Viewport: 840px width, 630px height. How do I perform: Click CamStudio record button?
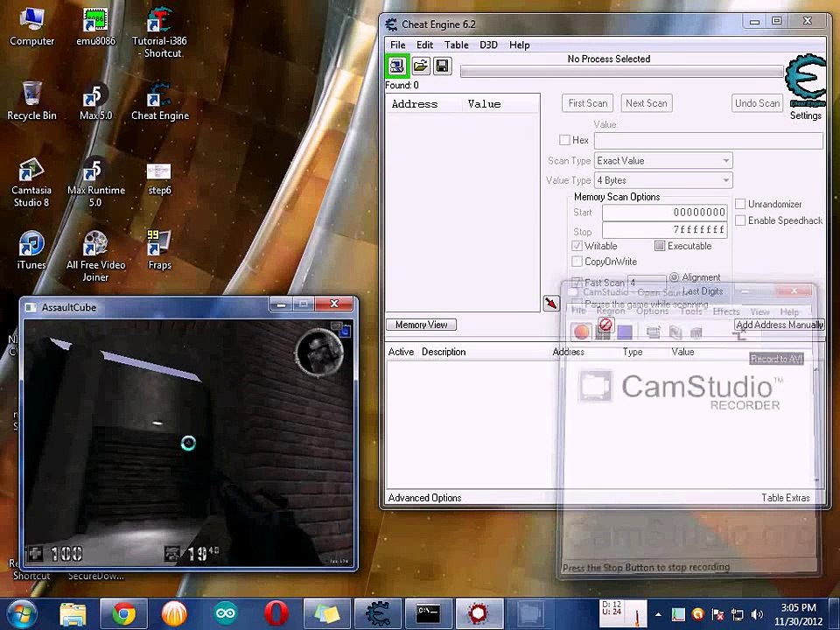coord(581,332)
